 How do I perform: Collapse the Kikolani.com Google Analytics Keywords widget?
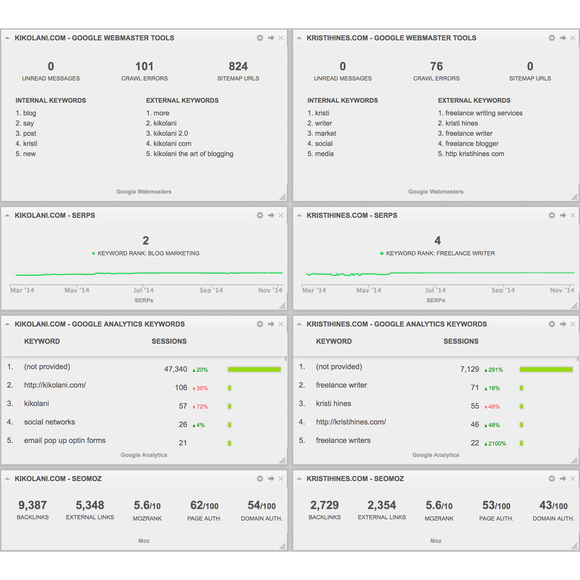coord(7,324)
